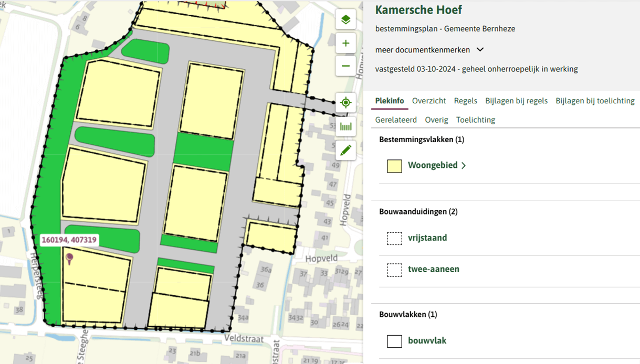Click bestemmingsplan - Gemeente Bernheze text
Viewport: 640px width, 364px height.
click(x=445, y=29)
